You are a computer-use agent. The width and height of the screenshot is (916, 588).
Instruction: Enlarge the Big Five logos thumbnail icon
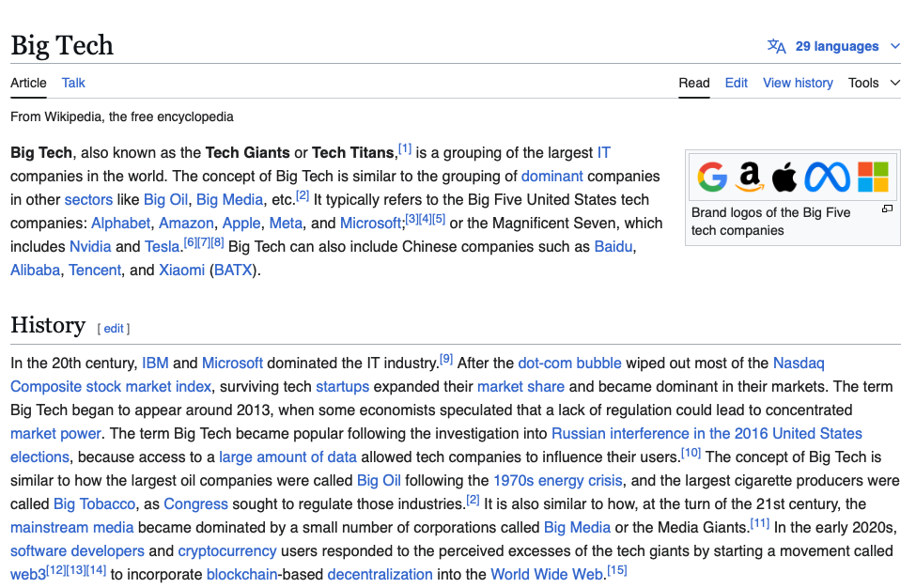pyautogui.click(x=887, y=209)
